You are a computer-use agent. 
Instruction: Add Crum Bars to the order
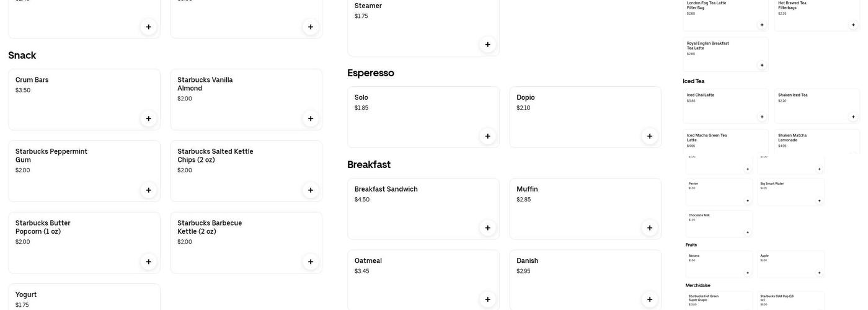tap(148, 119)
